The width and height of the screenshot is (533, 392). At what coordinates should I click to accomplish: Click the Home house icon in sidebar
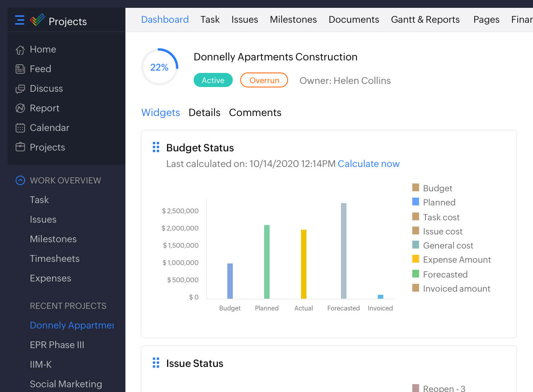(20, 50)
